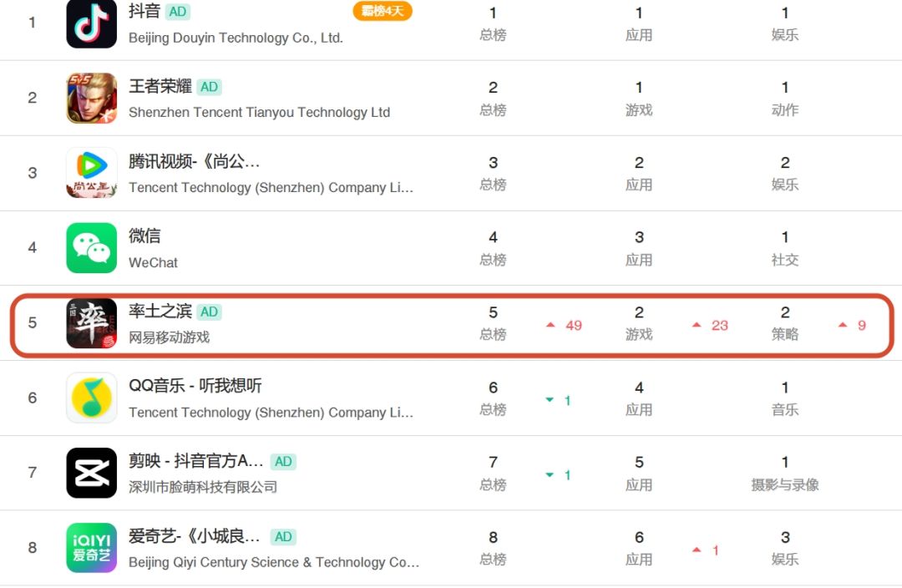Screen dimensions: 902x588
Task: Open the 率土之滨 game icon
Action: point(92,322)
